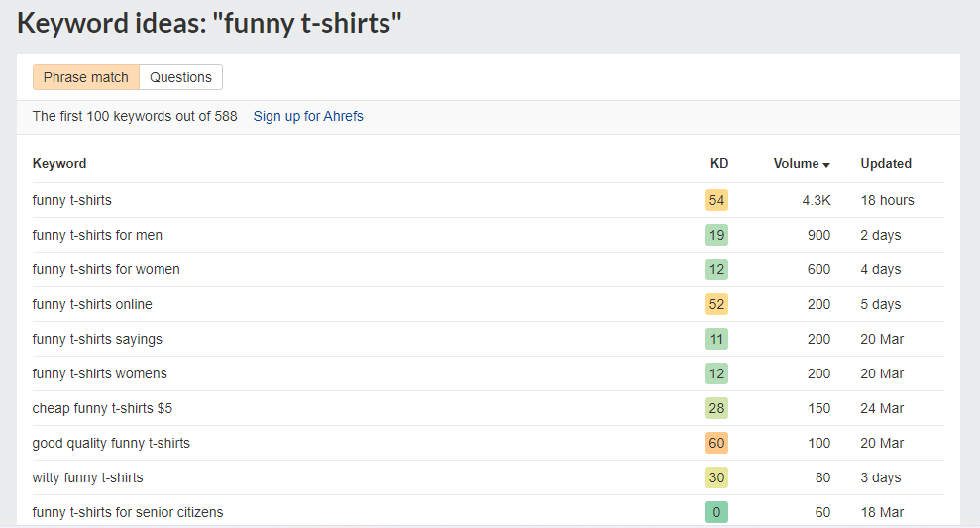The image size is (980, 528).
Task: Click the '18 Mar' updated value
Action: (x=882, y=512)
